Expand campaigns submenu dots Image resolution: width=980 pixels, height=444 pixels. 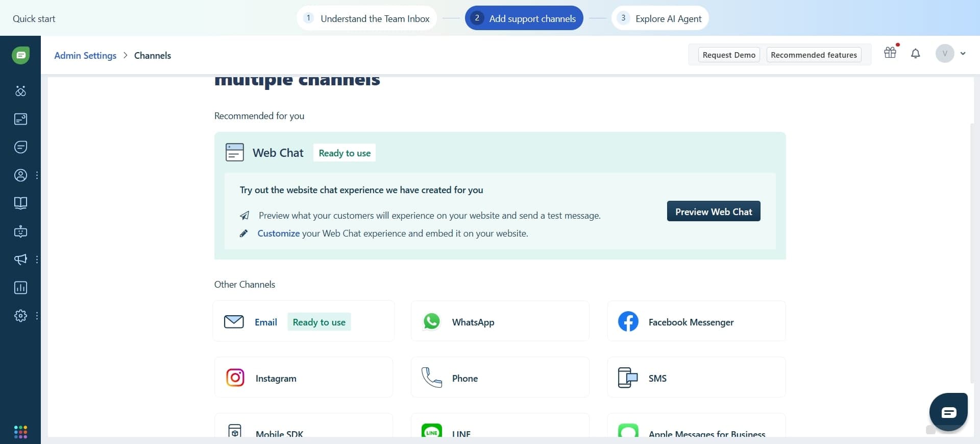37,260
